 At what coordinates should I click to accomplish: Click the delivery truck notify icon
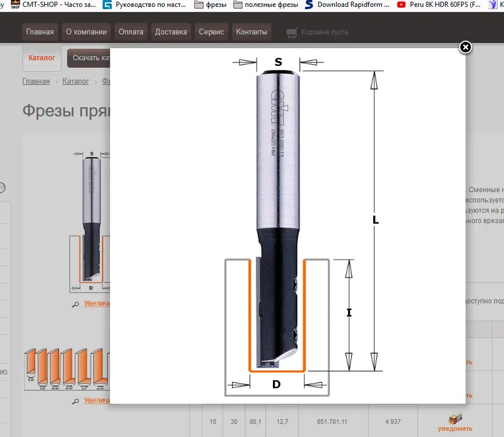tap(455, 419)
